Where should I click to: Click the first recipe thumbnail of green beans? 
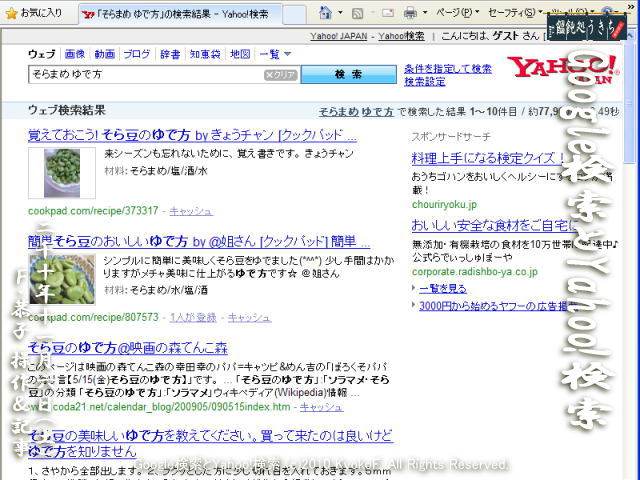pyautogui.click(x=62, y=173)
